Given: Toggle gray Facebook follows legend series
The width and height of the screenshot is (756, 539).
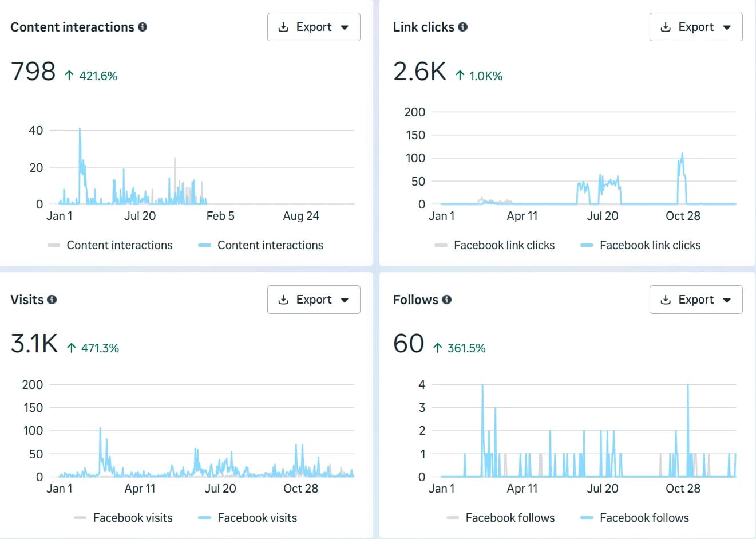Looking at the screenshot, I should click(501, 518).
